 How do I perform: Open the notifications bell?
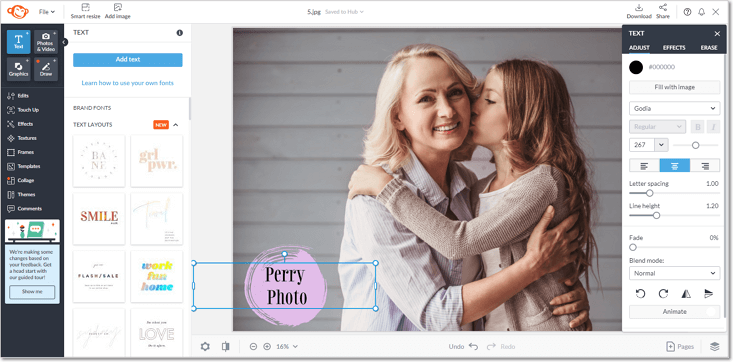click(x=701, y=12)
